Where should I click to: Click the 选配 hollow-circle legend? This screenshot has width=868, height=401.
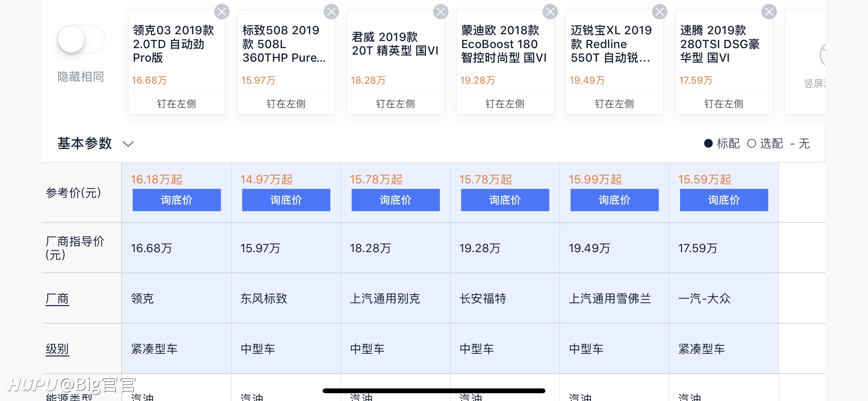765,144
